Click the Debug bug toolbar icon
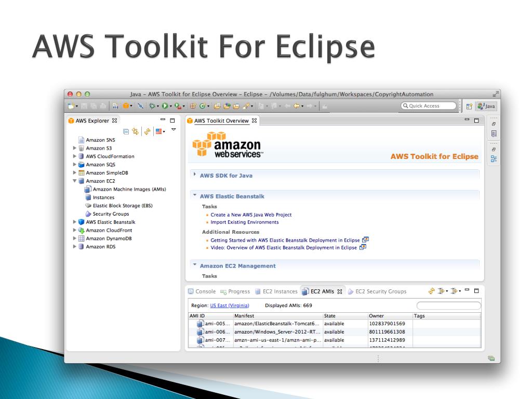This screenshot has height=399, width=532. tap(152, 106)
